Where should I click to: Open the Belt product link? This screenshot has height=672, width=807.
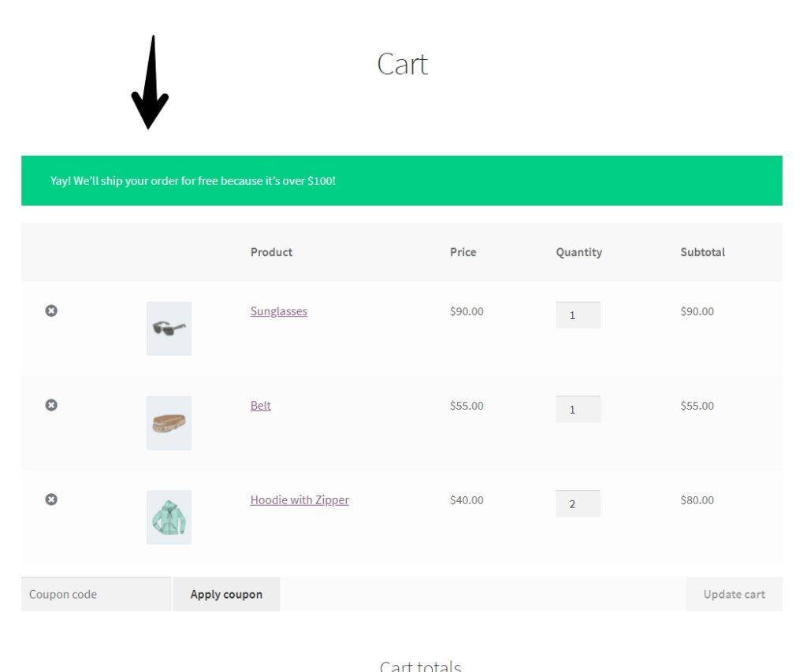[x=260, y=406]
